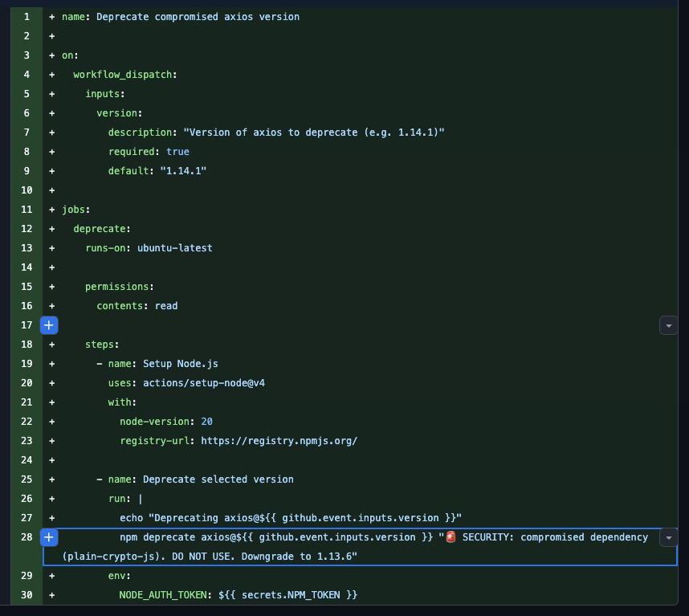Image resolution: width=689 pixels, height=616 pixels.
Task: Click the description string on line 7
Action: click(x=314, y=133)
